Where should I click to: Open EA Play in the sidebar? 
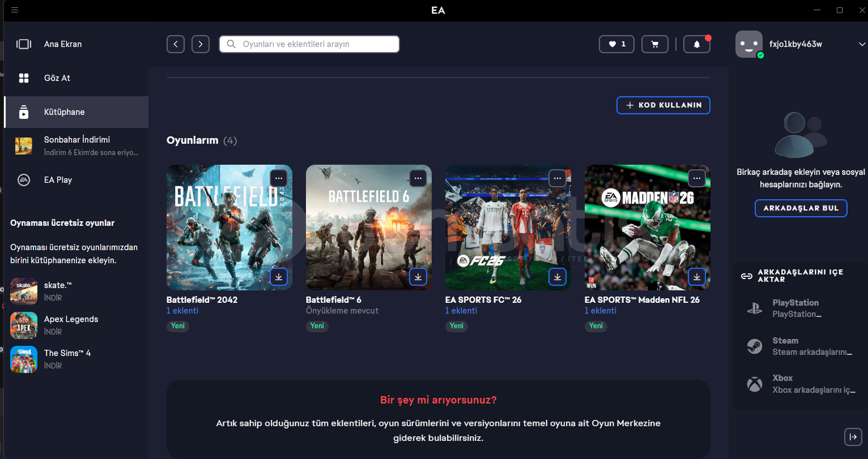pyautogui.click(x=76, y=180)
